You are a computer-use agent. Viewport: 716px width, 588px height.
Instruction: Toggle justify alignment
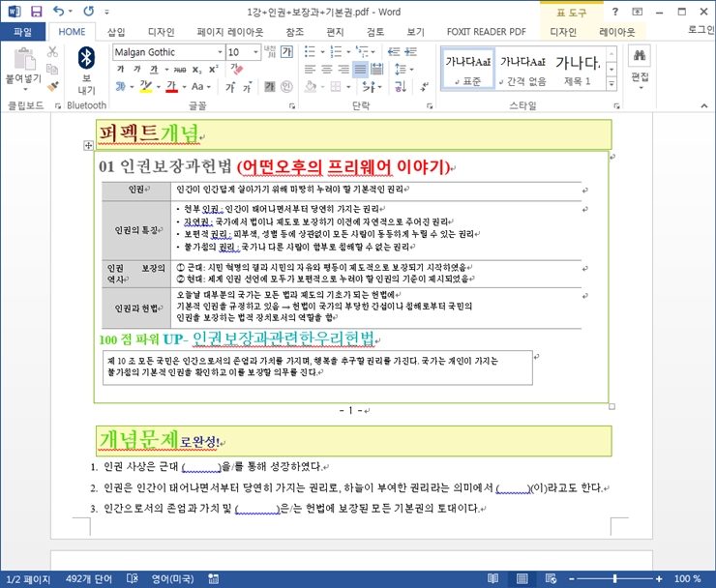[x=360, y=70]
